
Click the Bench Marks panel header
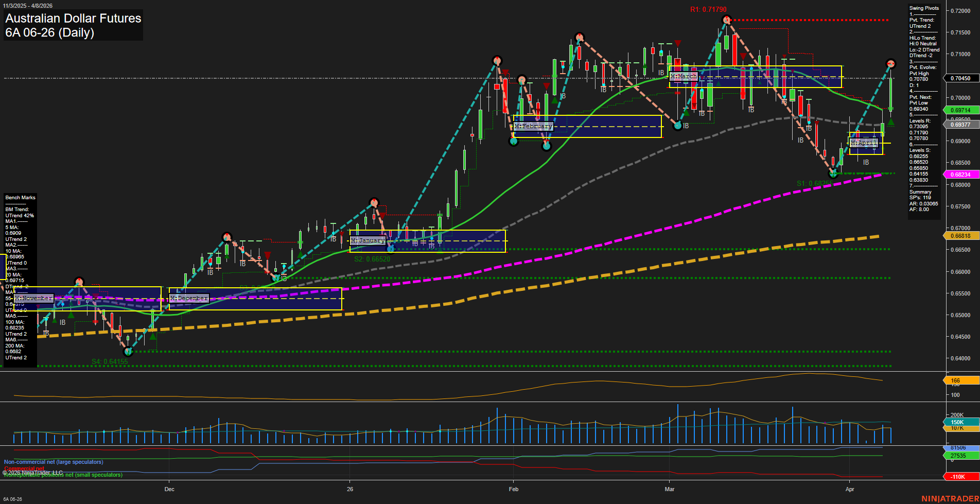coord(20,197)
